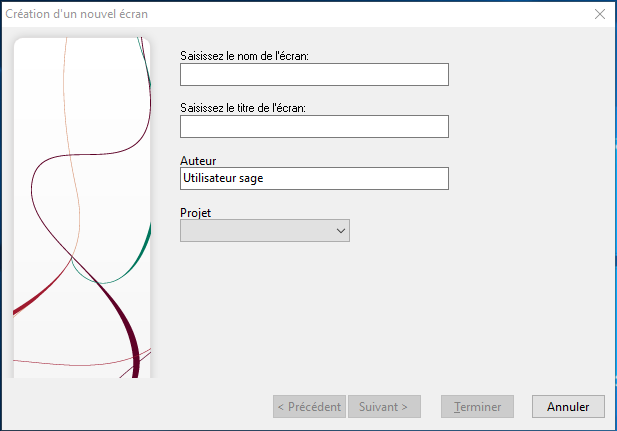
Task: Click the Projet dropdown chevron arrow
Action: [x=341, y=231]
